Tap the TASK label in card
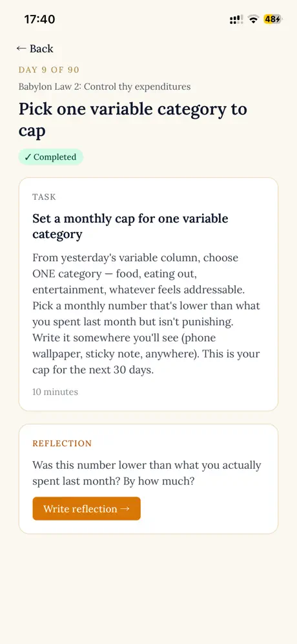 click(44, 197)
